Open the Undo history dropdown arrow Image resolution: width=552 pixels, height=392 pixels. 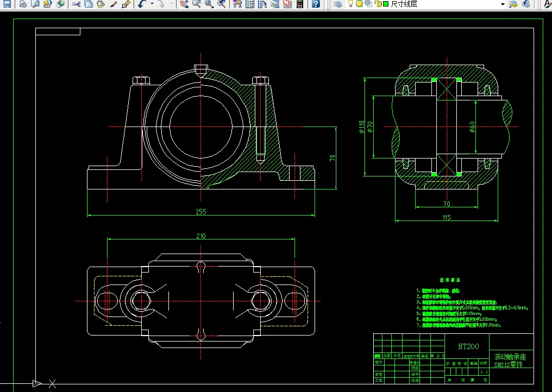152,4
